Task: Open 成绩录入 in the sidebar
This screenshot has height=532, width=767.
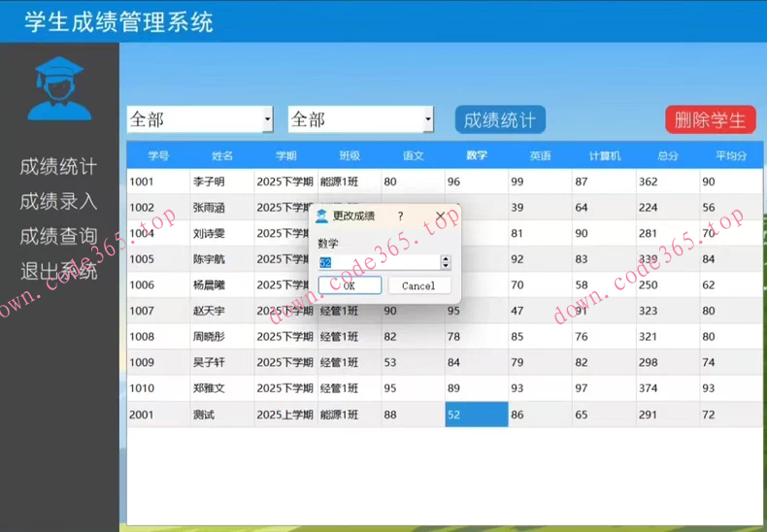Action: pyautogui.click(x=58, y=202)
